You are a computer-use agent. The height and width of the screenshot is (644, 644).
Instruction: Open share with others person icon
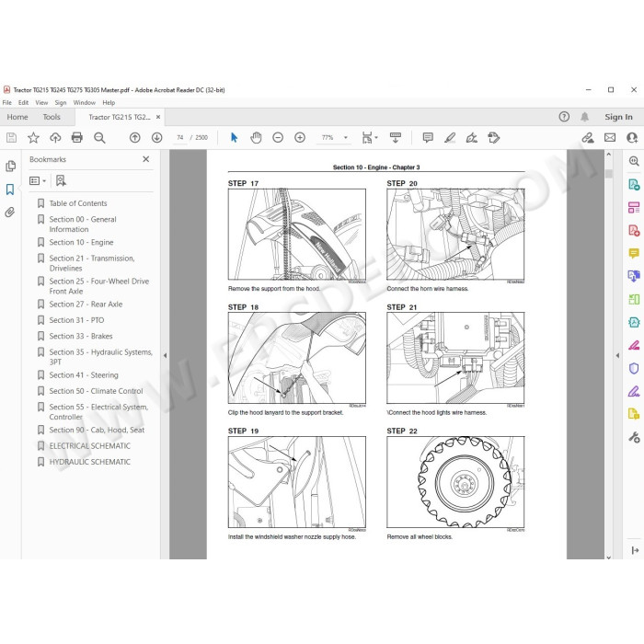click(x=632, y=138)
